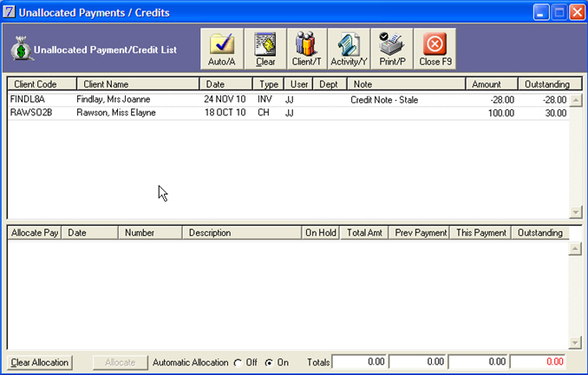Click the Amount column header

[x=492, y=84]
